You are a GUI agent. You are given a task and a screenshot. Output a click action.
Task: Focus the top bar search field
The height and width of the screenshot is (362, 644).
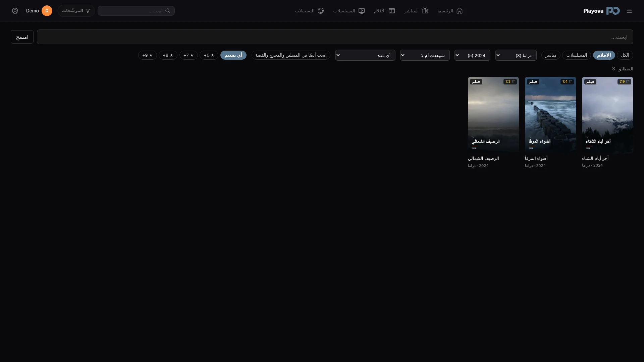click(x=136, y=11)
